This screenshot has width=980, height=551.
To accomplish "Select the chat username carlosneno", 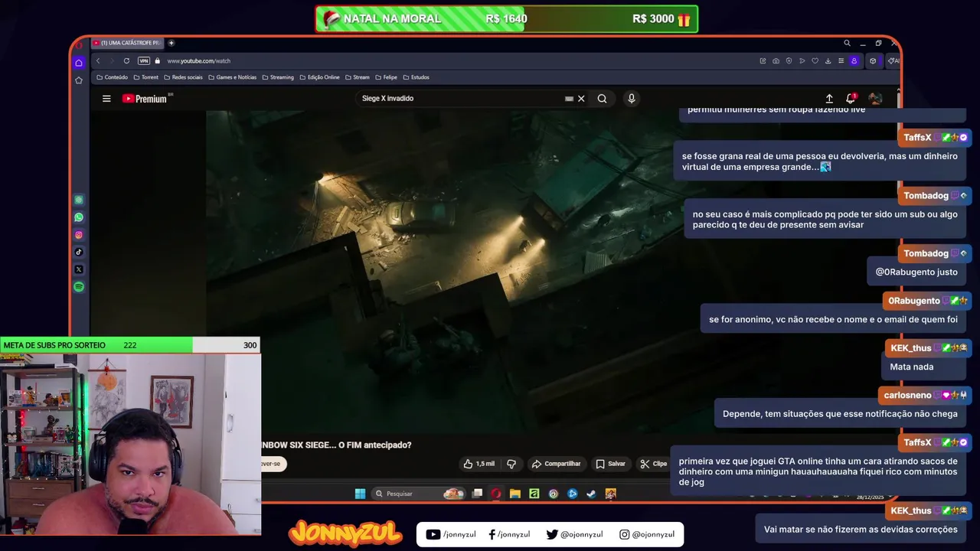I will coord(907,396).
